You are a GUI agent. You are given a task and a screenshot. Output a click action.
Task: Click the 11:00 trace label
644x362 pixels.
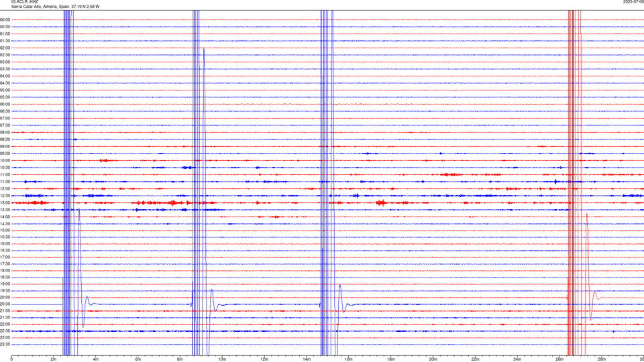(5, 174)
